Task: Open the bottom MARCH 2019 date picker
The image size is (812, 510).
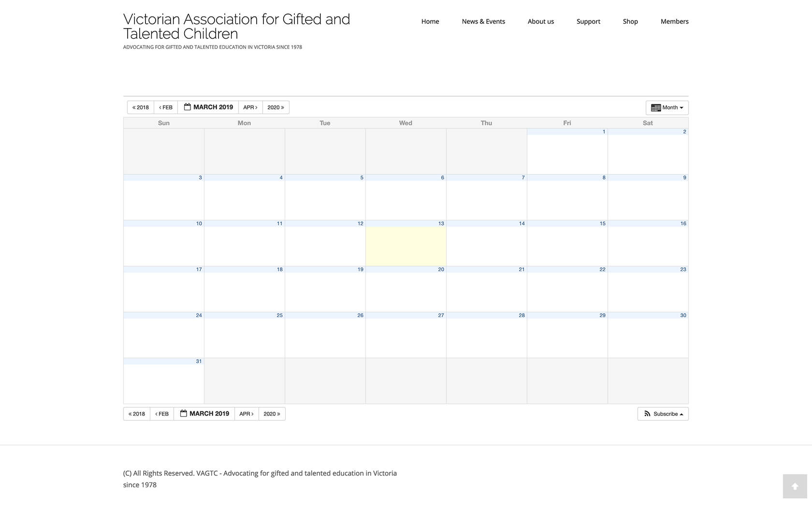Action: click(204, 414)
